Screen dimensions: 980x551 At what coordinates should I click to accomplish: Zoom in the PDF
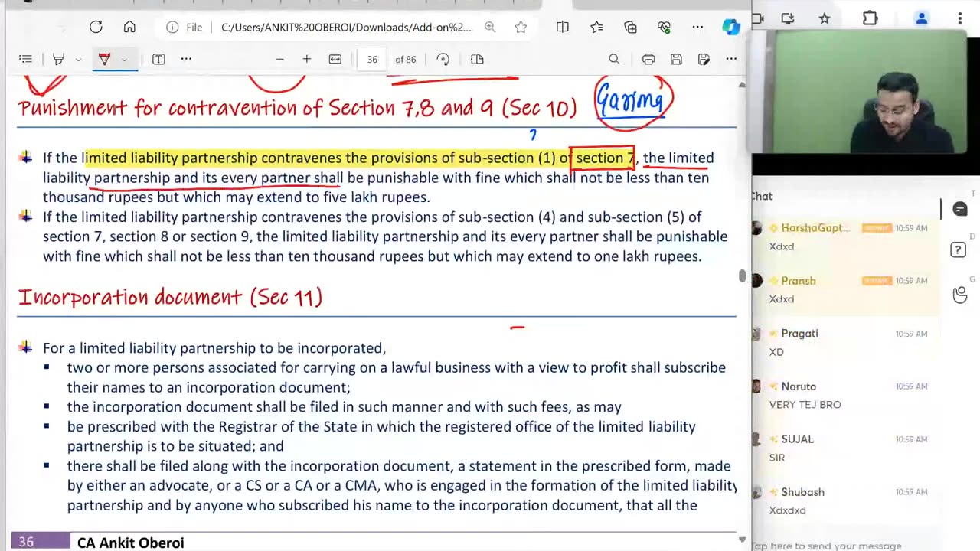tap(307, 59)
